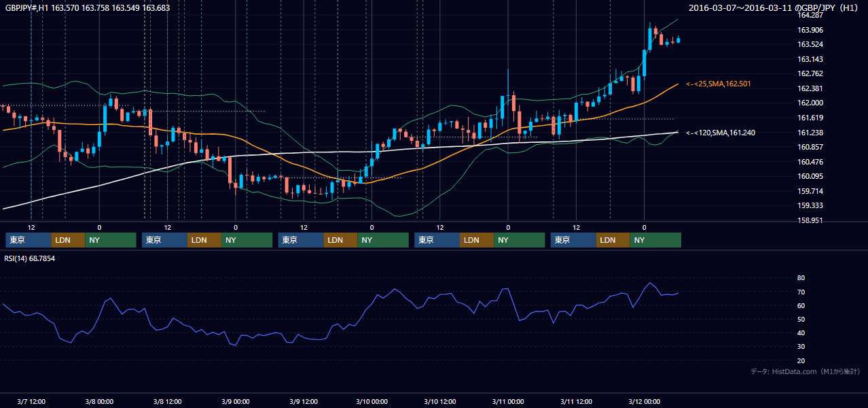Click the 3/10 00:00 date label
The image size is (868, 408).
[372, 401]
